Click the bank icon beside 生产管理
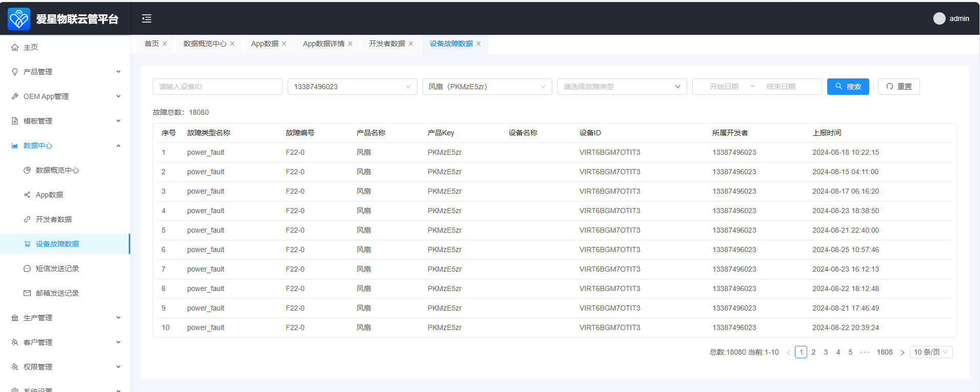The width and height of the screenshot is (980, 392). [15, 318]
